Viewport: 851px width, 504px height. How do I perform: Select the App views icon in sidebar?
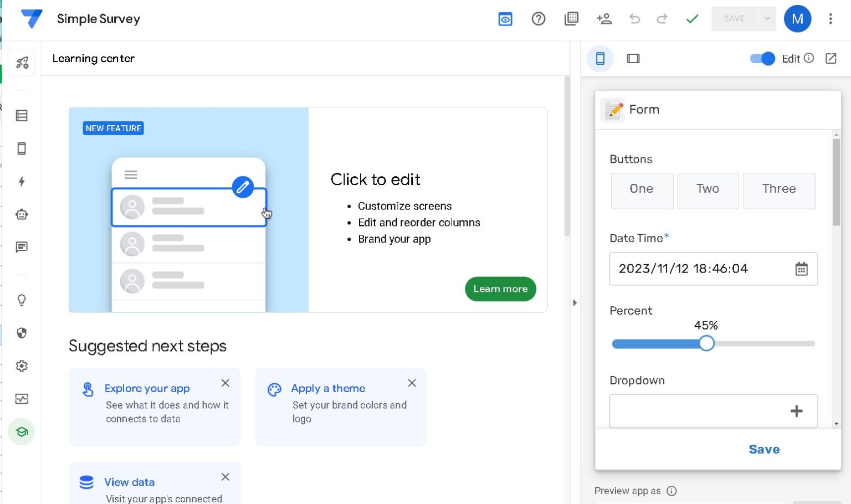click(22, 148)
